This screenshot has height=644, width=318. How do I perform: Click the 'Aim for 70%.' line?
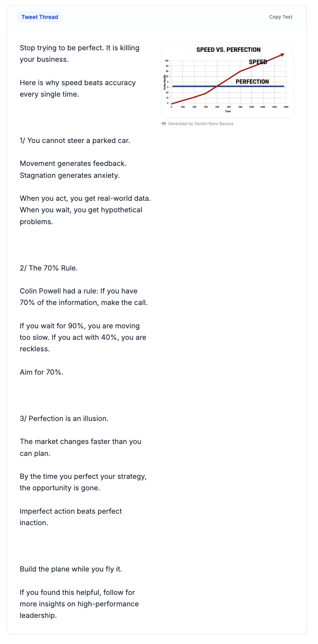click(x=42, y=372)
